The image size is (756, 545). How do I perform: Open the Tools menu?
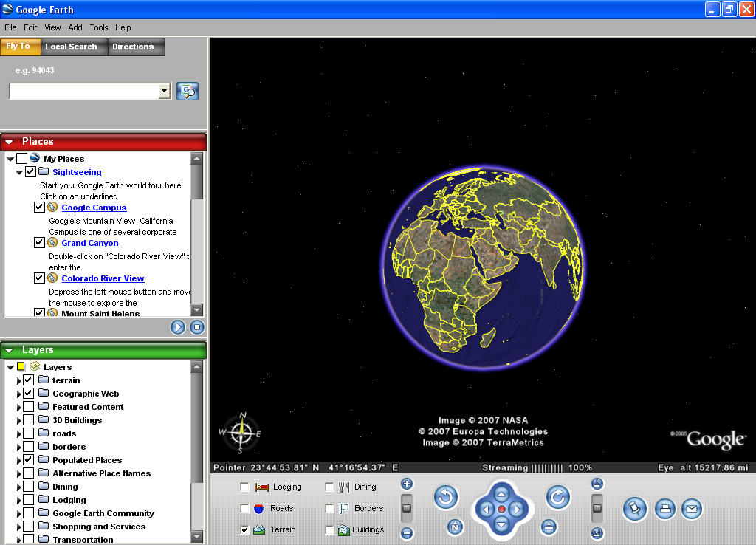click(99, 27)
